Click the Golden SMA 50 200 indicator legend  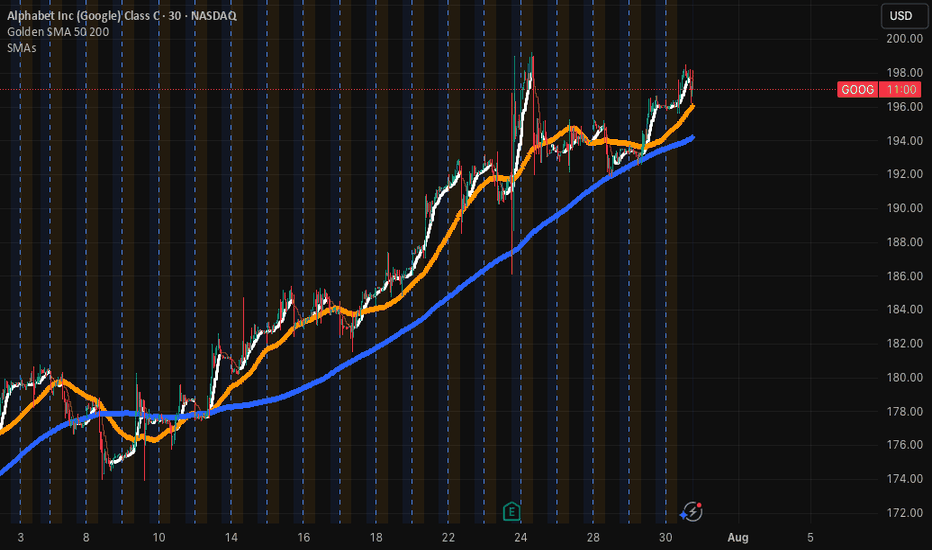pyautogui.click(x=58, y=32)
